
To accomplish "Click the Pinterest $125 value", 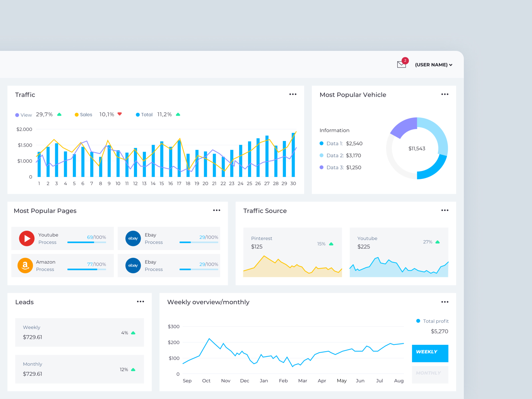I will (x=257, y=247).
